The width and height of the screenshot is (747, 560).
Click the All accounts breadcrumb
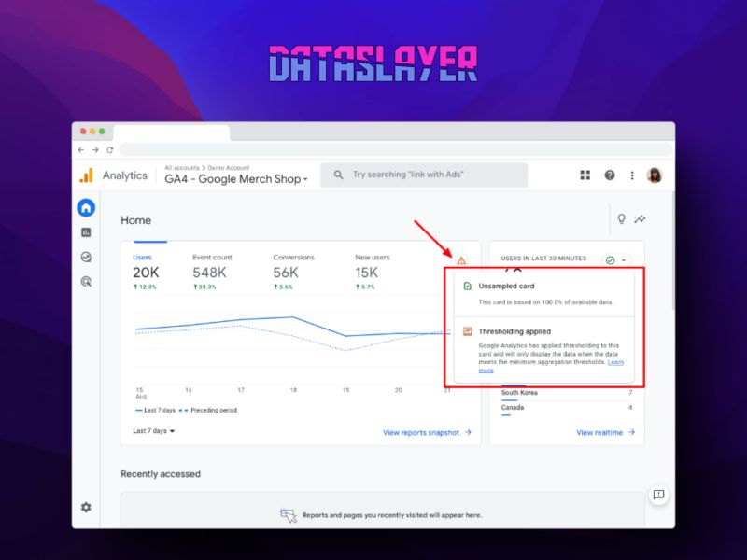182,168
